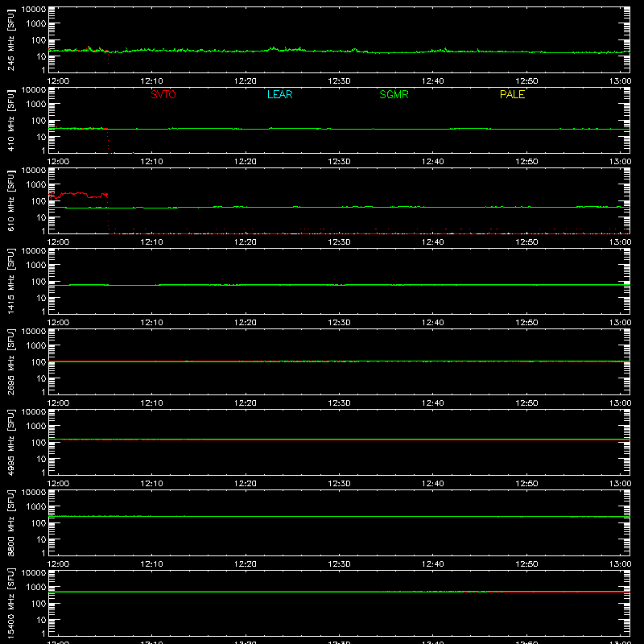
Task: Click the green SGMR trace in the 245 MHz plot
Action: point(339,51)
